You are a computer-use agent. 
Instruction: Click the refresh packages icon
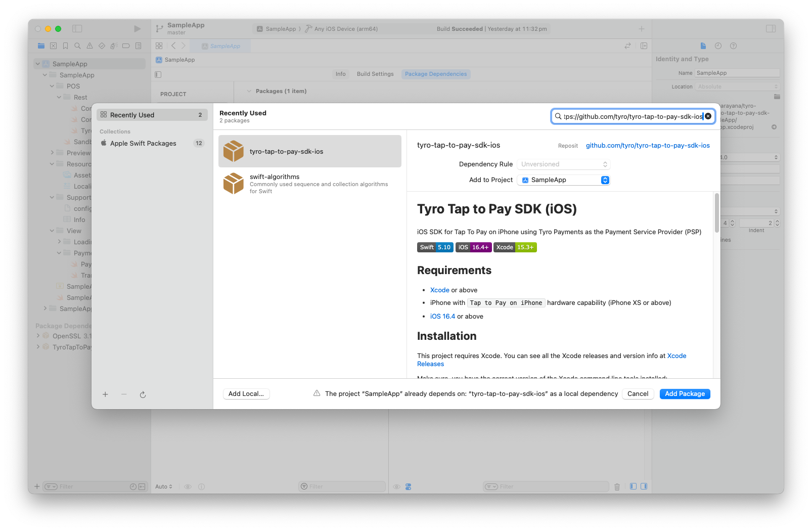pos(143,394)
